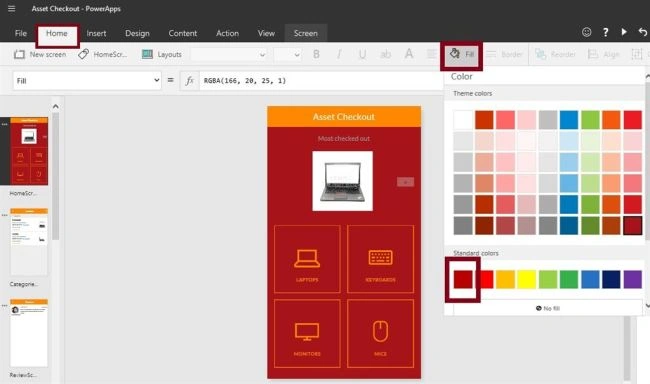Toggle strikethrough formatting
The height and width of the screenshot is (384, 650).
click(386, 54)
